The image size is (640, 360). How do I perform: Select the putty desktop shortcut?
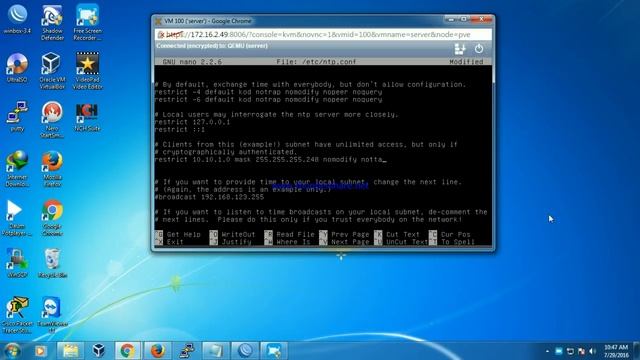[x=17, y=117]
